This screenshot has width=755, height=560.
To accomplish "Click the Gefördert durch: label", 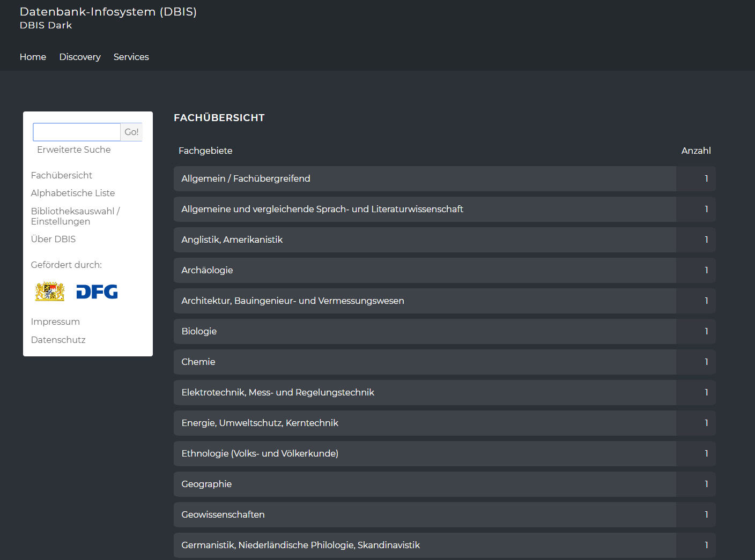I will pos(66,265).
